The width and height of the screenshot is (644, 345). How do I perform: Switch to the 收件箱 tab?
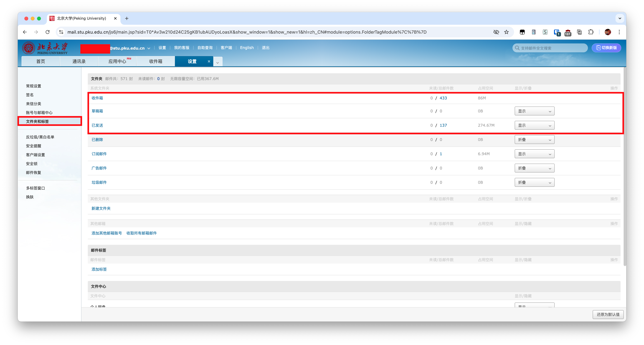tap(155, 61)
